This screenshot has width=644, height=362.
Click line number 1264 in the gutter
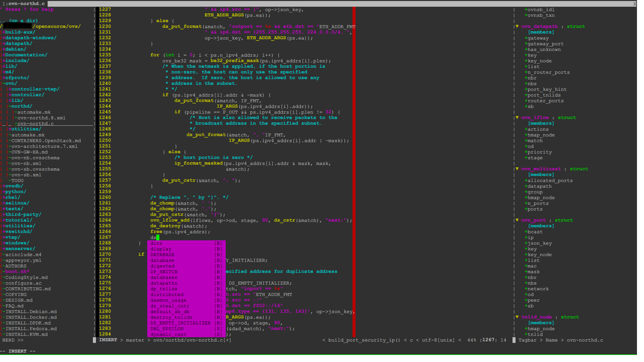point(105,220)
